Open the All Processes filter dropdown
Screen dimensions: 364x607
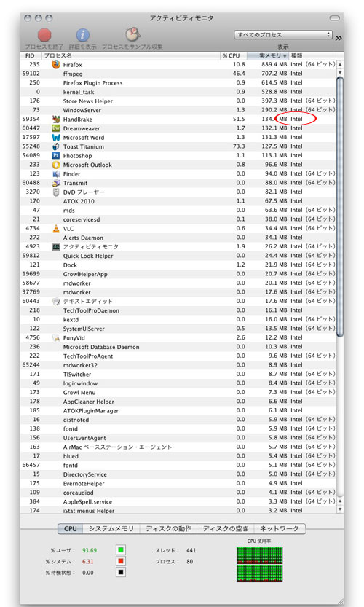click(x=283, y=35)
